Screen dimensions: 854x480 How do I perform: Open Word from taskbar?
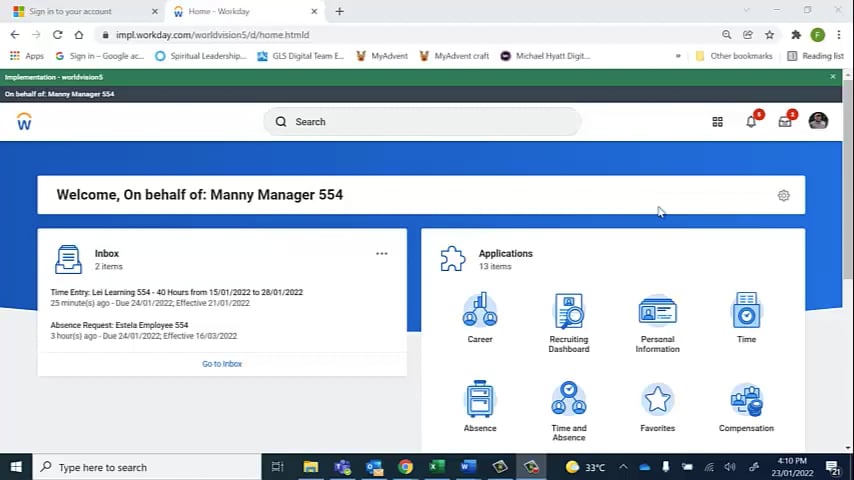468,467
